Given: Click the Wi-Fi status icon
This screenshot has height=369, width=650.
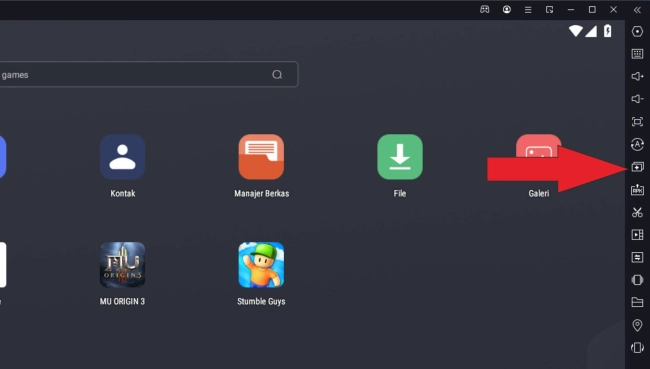Looking at the screenshot, I should [x=575, y=31].
